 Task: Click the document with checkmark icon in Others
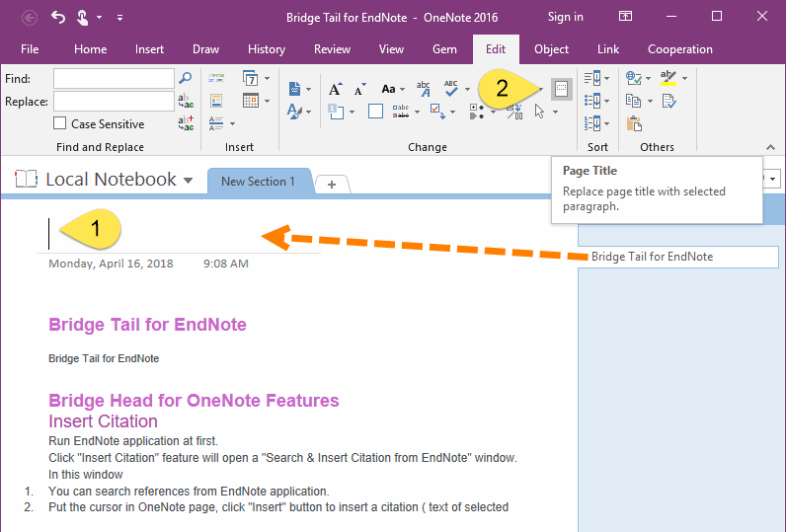click(668, 101)
